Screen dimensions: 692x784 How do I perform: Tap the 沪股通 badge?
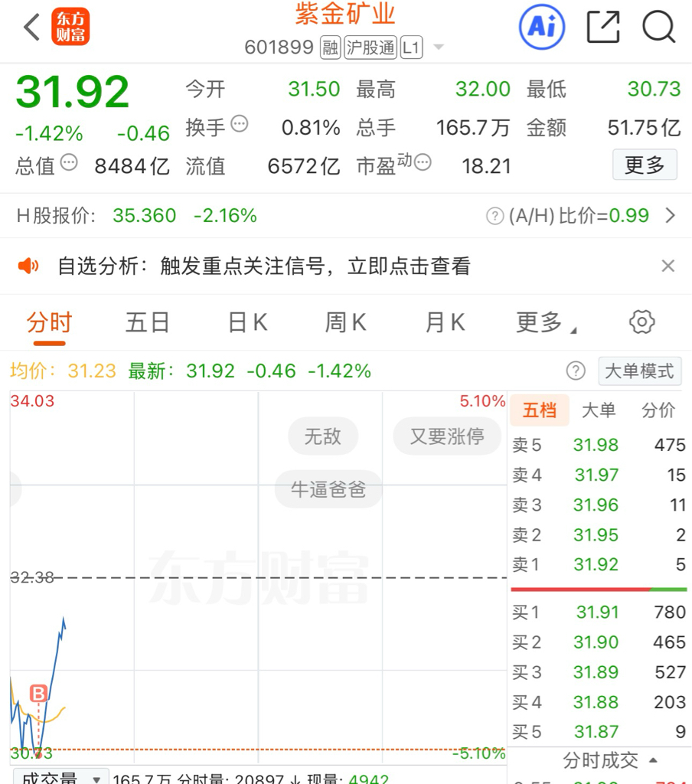370,47
